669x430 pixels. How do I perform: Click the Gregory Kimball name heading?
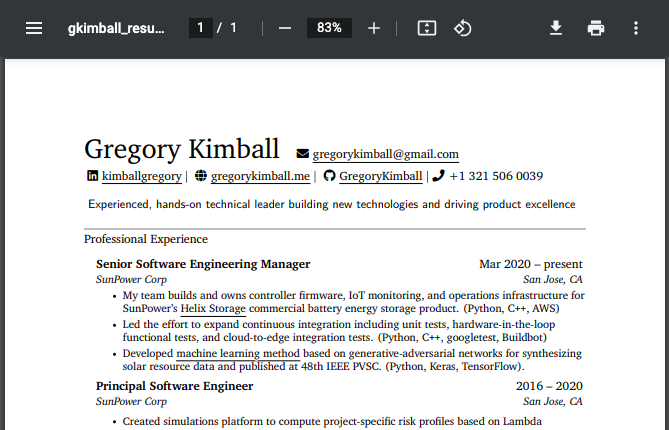click(x=182, y=149)
